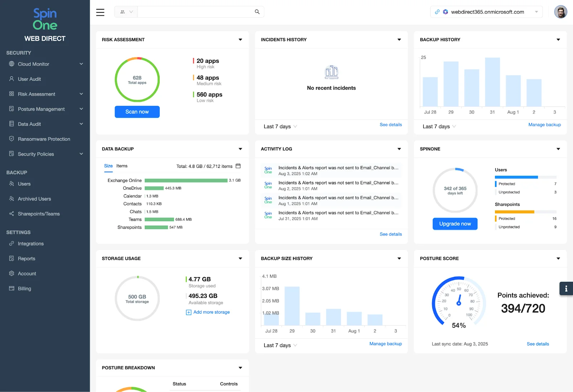This screenshot has width=573, height=392.
Task: Open the Reports section
Action: pos(26,258)
